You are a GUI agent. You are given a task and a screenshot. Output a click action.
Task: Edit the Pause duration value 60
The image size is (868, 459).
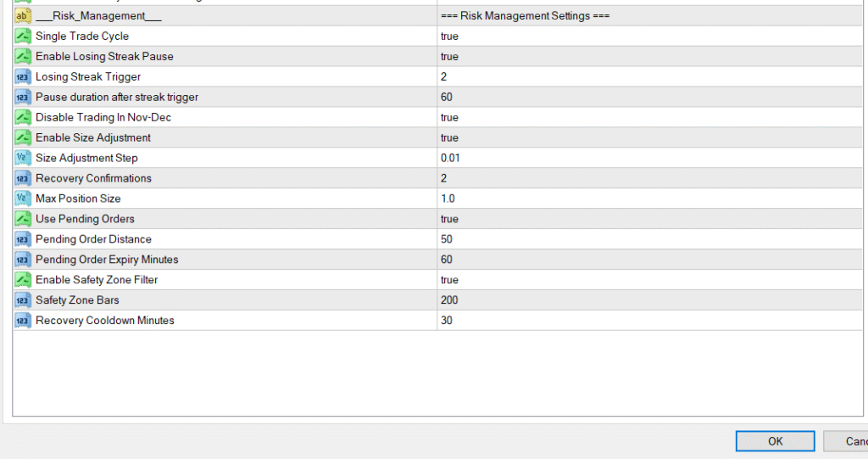click(x=447, y=98)
